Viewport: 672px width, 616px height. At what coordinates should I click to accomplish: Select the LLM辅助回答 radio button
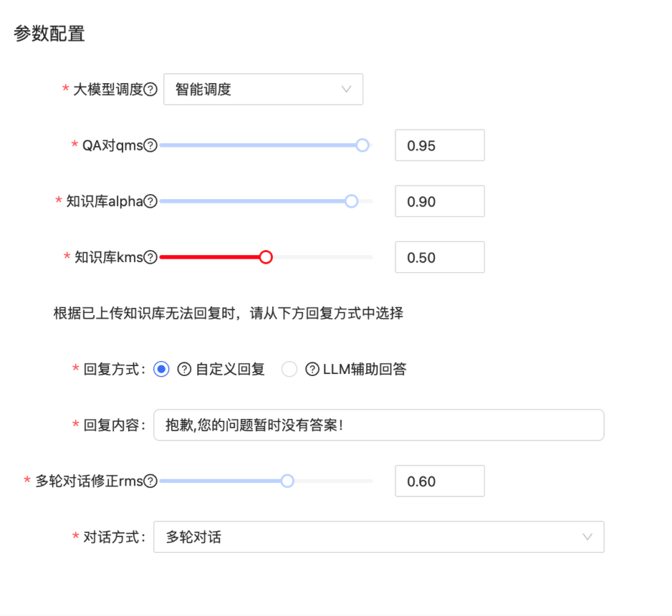click(289, 370)
